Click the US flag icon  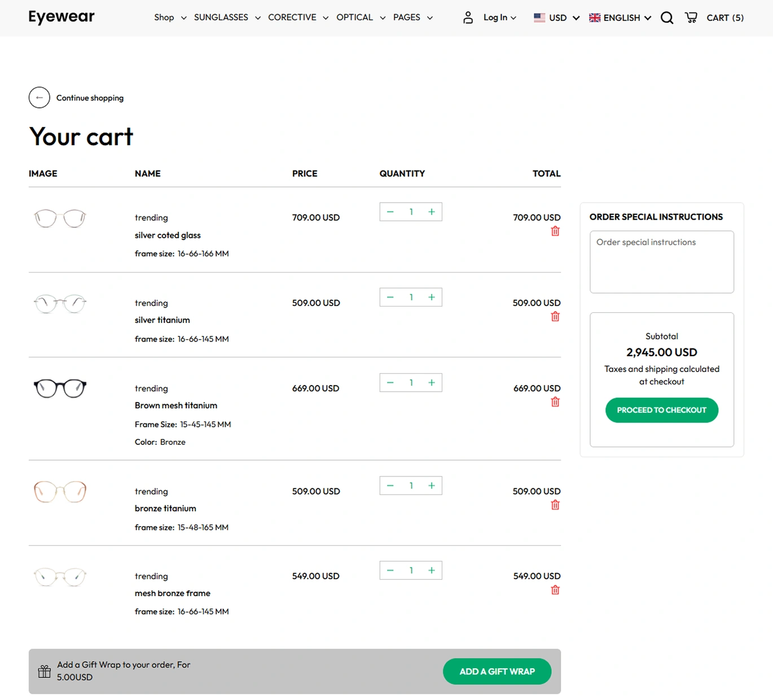point(539,17)
